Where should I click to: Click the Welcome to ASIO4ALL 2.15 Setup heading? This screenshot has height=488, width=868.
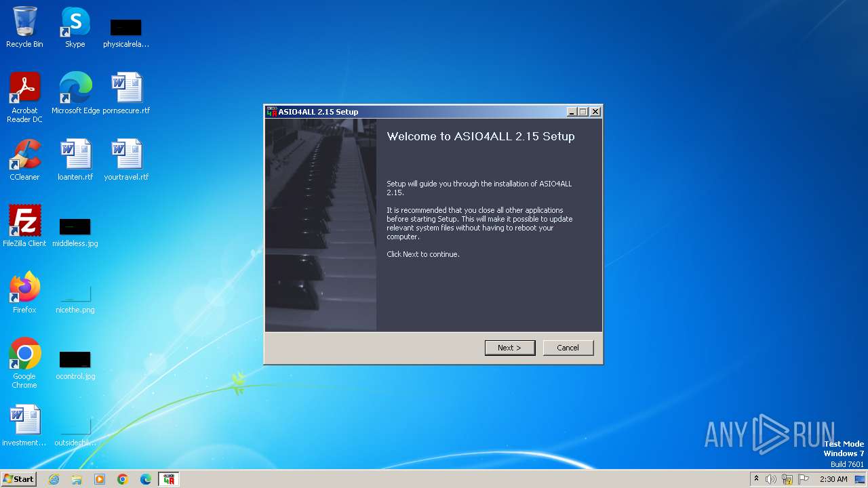481,136
